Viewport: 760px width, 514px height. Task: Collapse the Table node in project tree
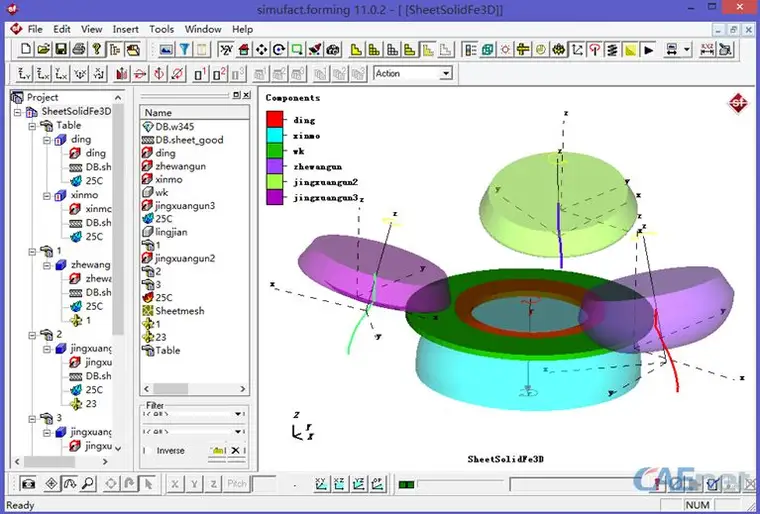32,126
